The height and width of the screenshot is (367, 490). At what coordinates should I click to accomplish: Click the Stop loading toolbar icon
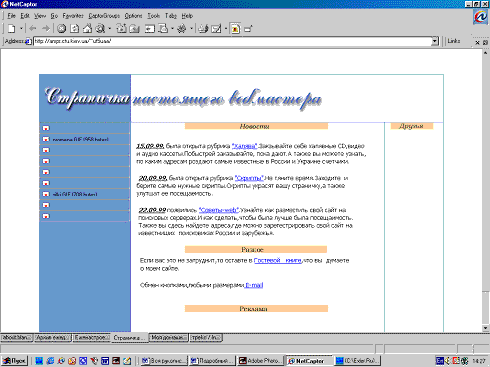[x=61, y=29]
